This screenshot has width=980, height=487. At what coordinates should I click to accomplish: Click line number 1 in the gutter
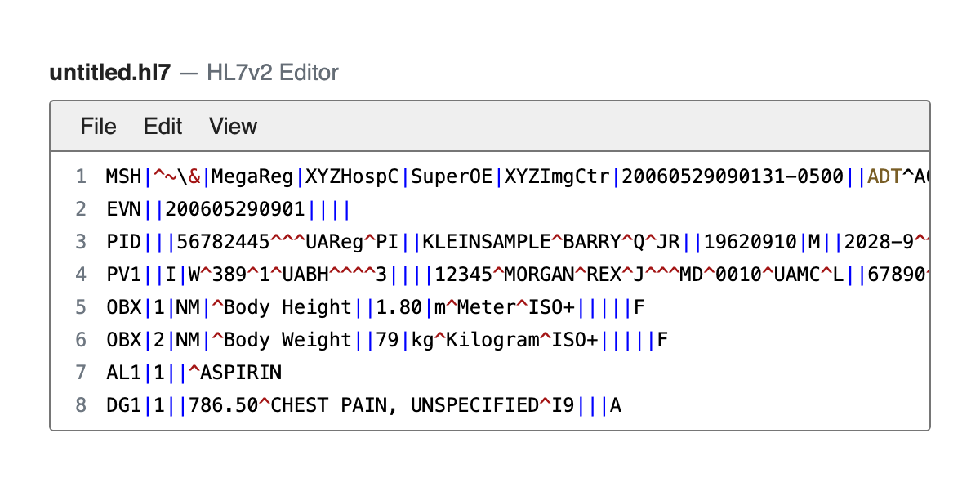click(80, 176)
